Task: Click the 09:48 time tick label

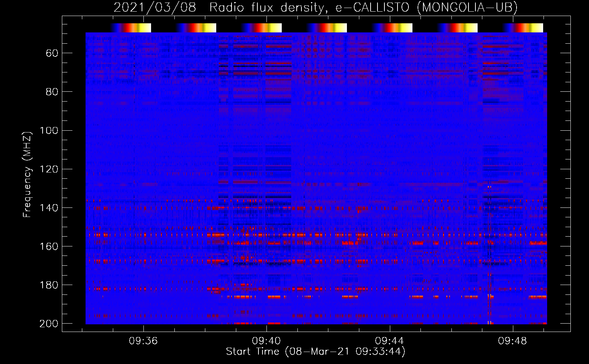Action: 513,341
